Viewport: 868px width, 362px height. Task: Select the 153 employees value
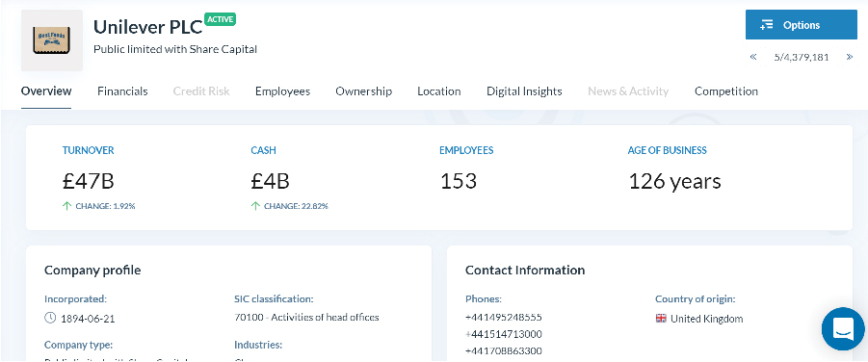click(459, 181)
